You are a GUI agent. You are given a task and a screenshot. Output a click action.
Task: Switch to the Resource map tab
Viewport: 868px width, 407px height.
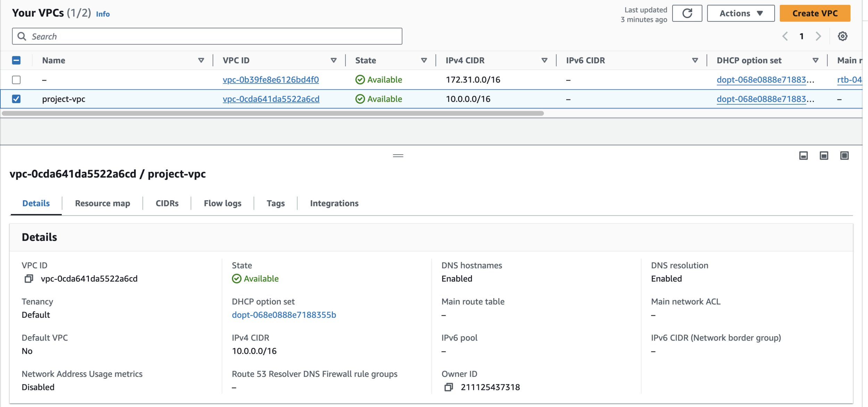102,203
